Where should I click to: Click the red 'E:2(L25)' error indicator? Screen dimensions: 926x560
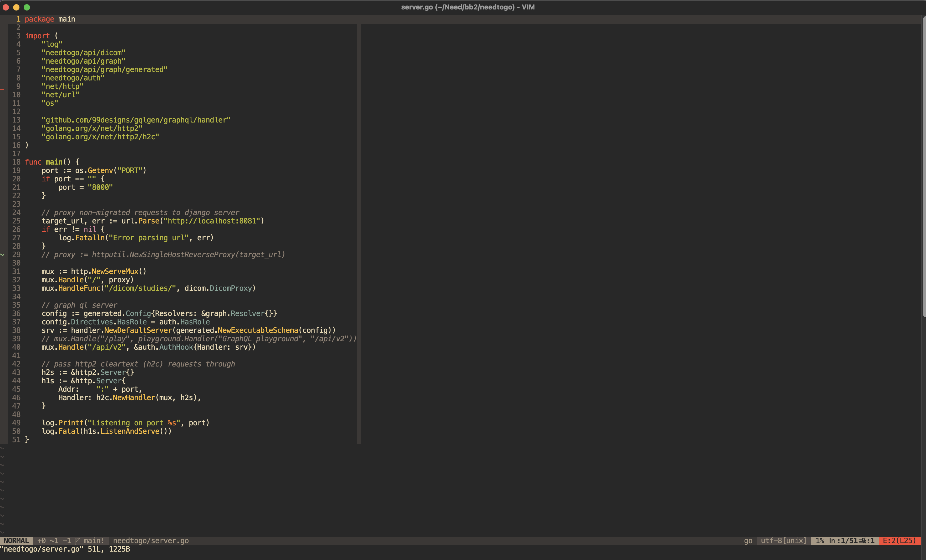coord(899,541)
